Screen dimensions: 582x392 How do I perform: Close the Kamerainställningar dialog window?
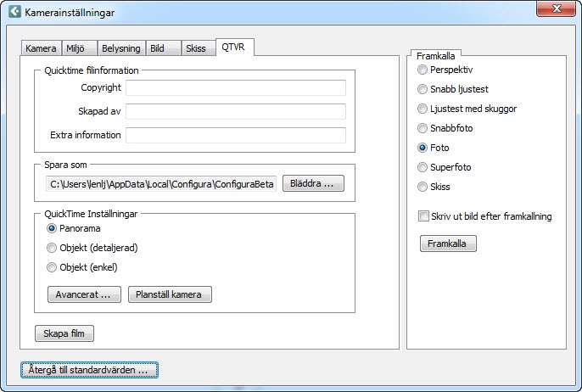556,9
